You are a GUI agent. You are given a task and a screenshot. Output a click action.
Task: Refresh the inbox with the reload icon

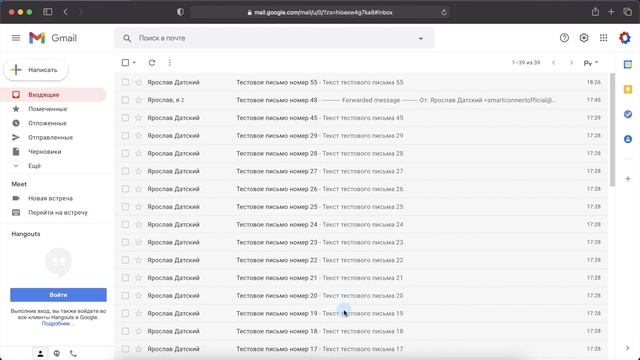152,62
